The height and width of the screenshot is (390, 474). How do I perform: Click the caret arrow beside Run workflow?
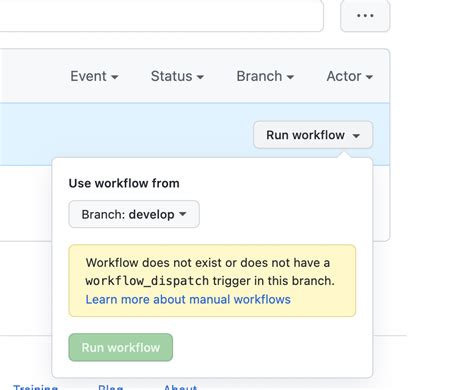pos(356,136)
